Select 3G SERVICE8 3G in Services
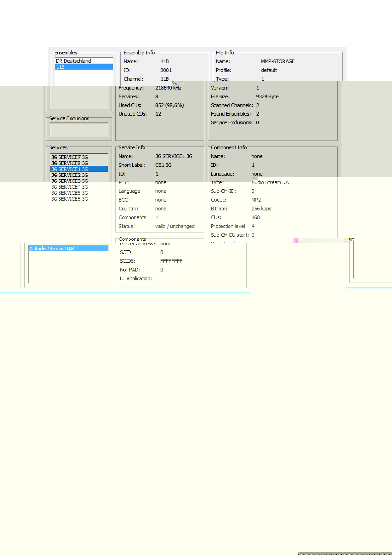392x555 pixels. [x=70, y=163]
